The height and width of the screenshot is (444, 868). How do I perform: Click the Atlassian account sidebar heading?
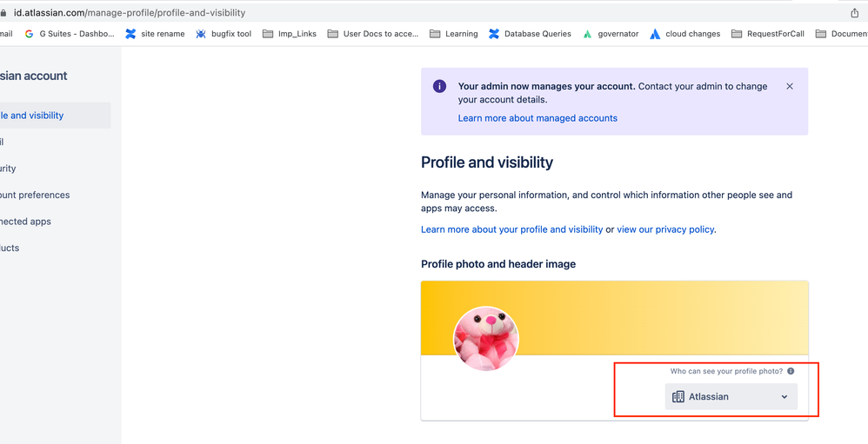[x=34, y=76]
